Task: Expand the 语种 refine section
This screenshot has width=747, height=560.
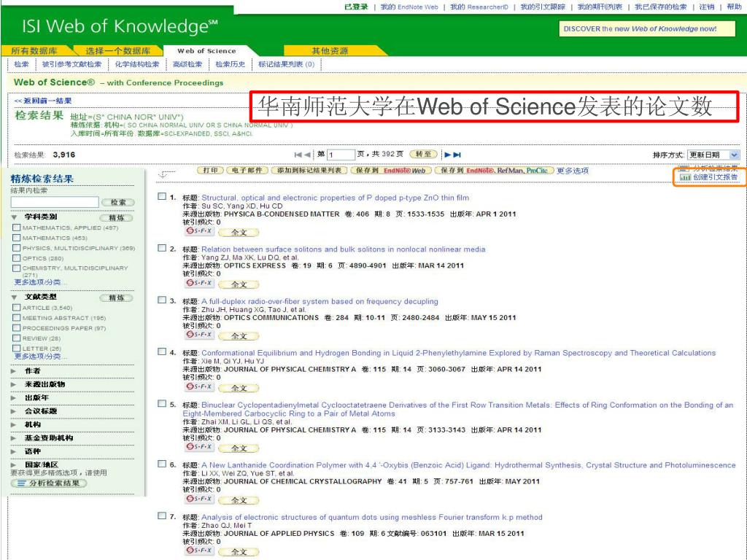Action: tap(15, 451)
